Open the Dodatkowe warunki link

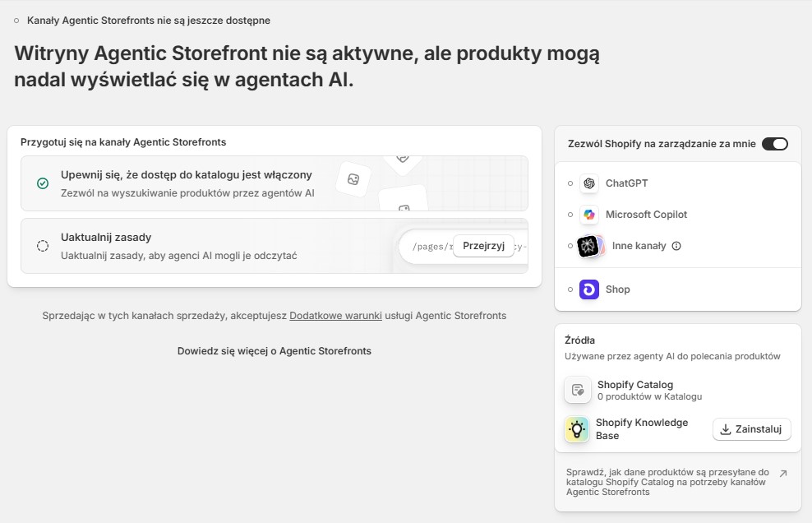pyautogui.click(x=335, y=316)
